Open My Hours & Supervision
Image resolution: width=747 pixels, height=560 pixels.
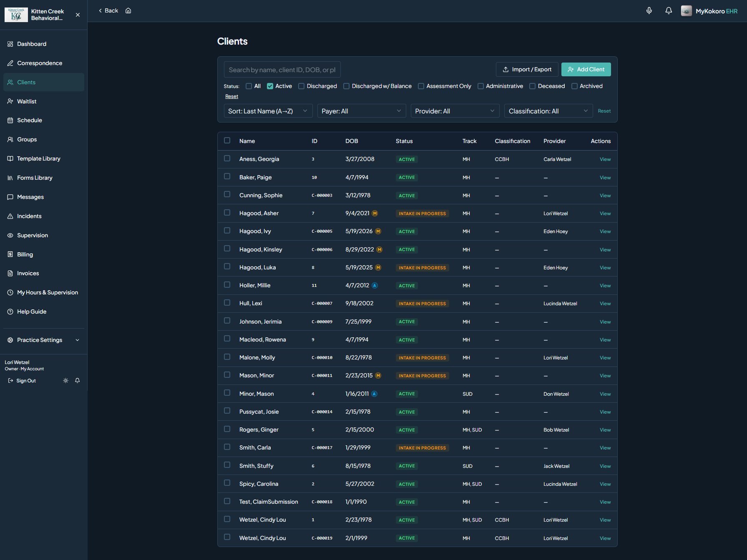[x=44, y=292]
